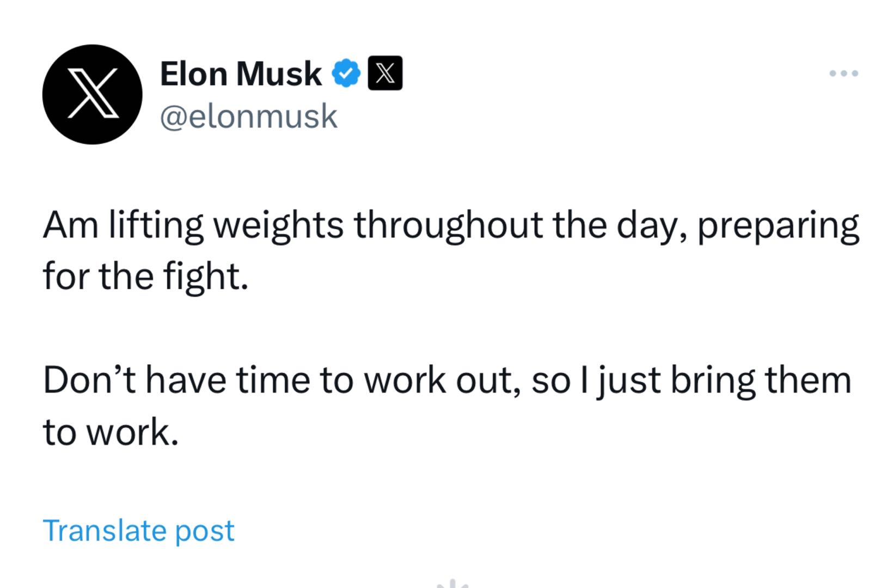
Task: Open the three-dot more options menu
Action: point(843,73)
